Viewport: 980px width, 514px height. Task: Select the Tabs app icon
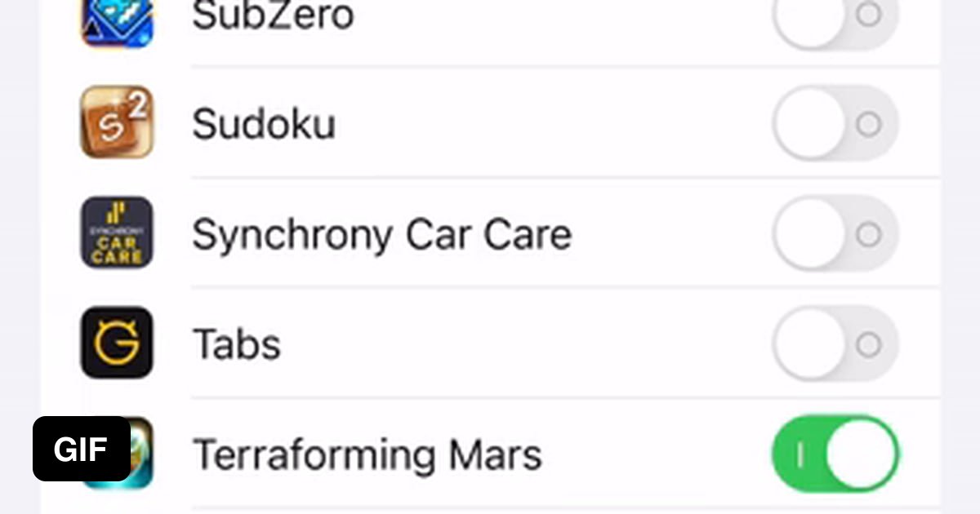point(117,343)
